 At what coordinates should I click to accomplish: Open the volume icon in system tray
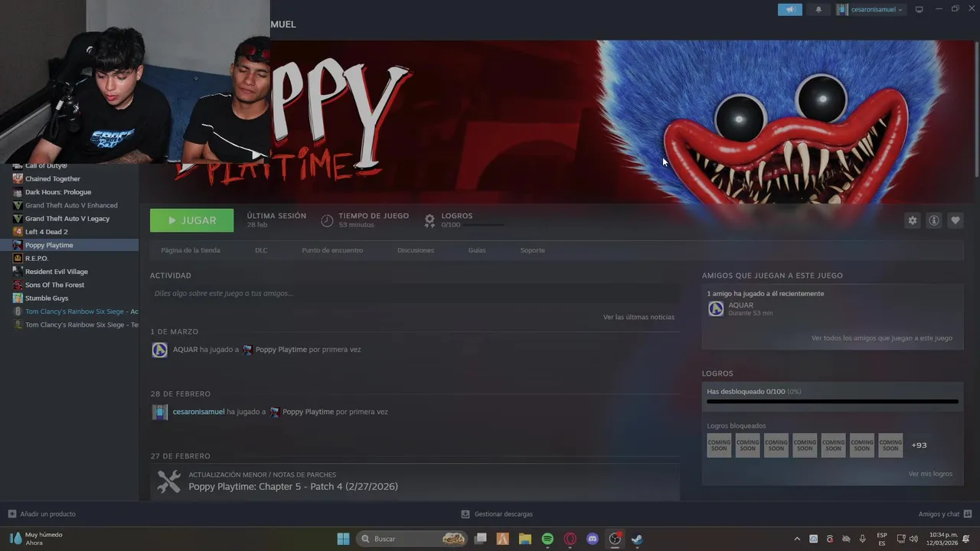[x=913, y=539]
